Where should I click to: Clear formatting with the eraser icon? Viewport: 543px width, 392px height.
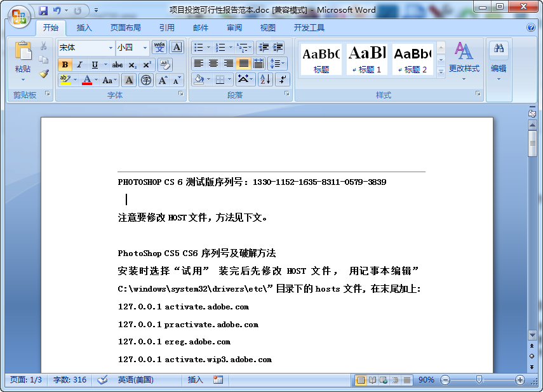pos(165,64)
